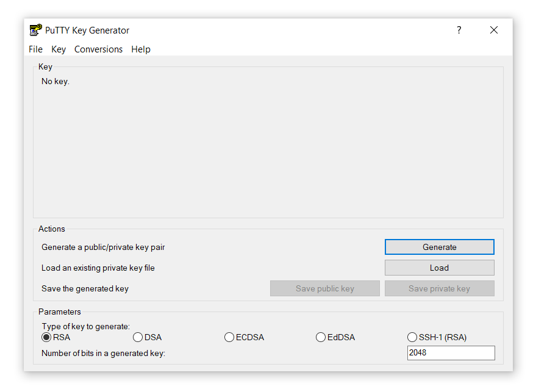Open the Key menu

(x=59, y=49)
